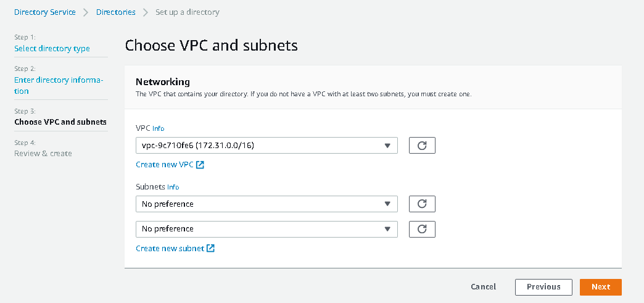Screen dimensions: 644x303
Task: Navigate to Directories breadcrumb
Action: [x=115, y=12]
